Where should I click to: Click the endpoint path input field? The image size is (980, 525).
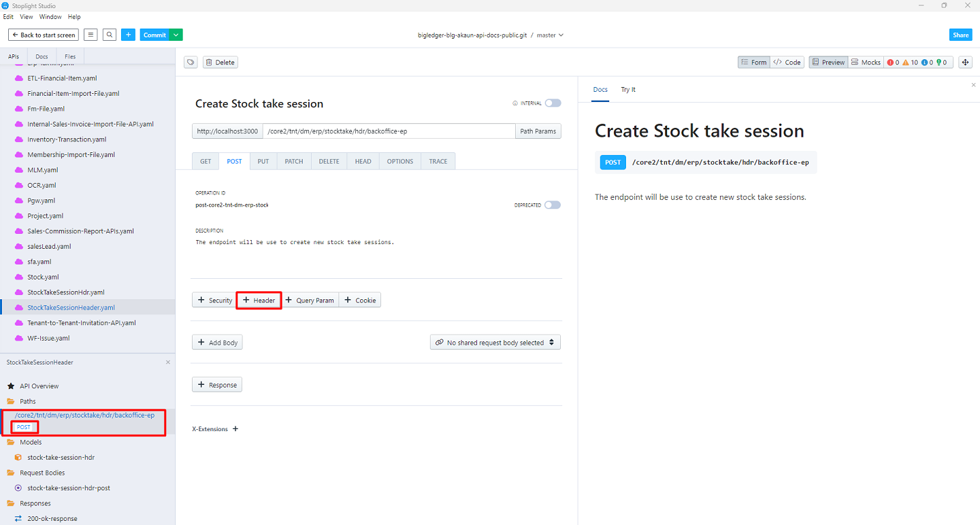point(388,131)
